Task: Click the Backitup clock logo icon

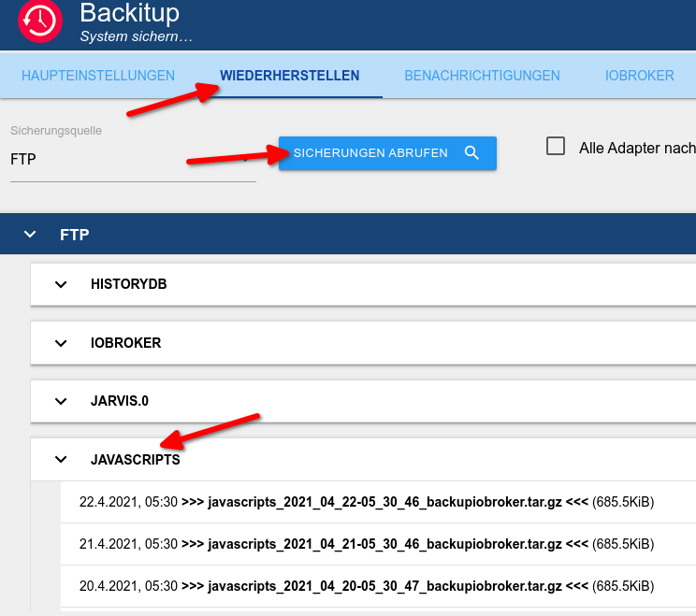Action: (40, 21)
